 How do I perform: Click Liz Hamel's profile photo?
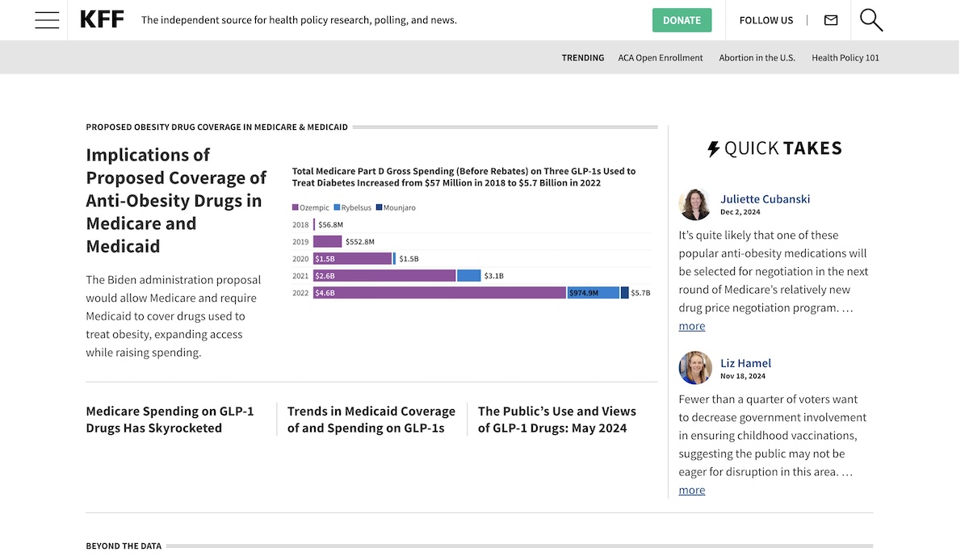[x=695, y=368]
